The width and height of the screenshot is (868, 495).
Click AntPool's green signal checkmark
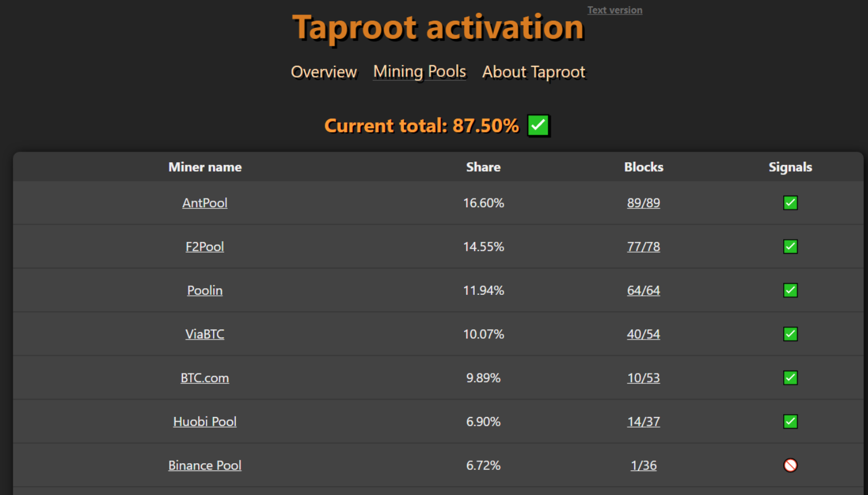[790, 203]
